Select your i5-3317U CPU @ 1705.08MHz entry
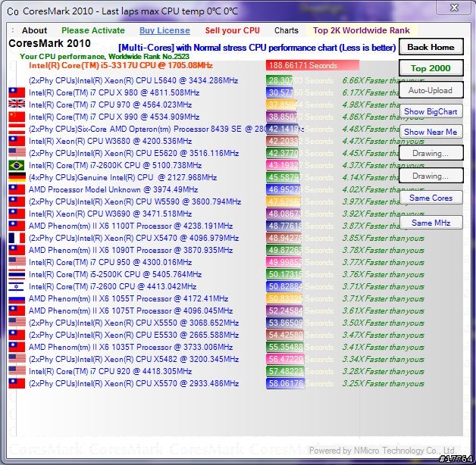 (121, 66)
